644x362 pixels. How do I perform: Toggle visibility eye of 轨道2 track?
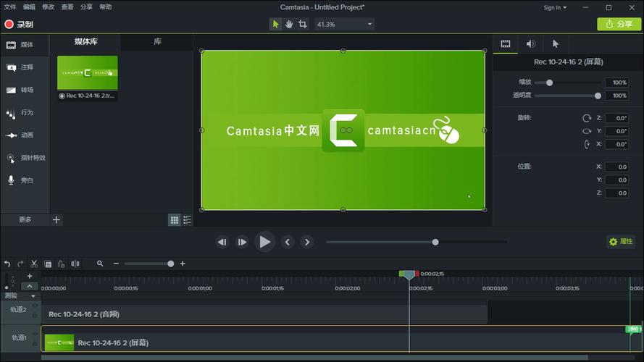(x=35, y=306)
